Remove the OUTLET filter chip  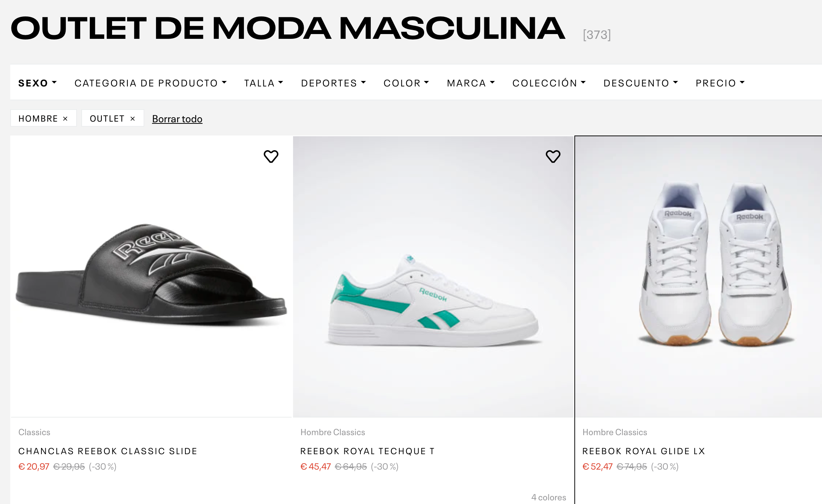[x=133, y=118]
